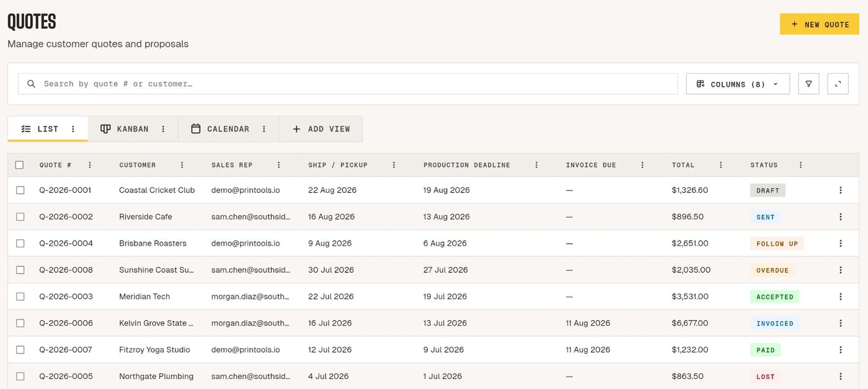Expand the Columns (8) dropdown

738,84
